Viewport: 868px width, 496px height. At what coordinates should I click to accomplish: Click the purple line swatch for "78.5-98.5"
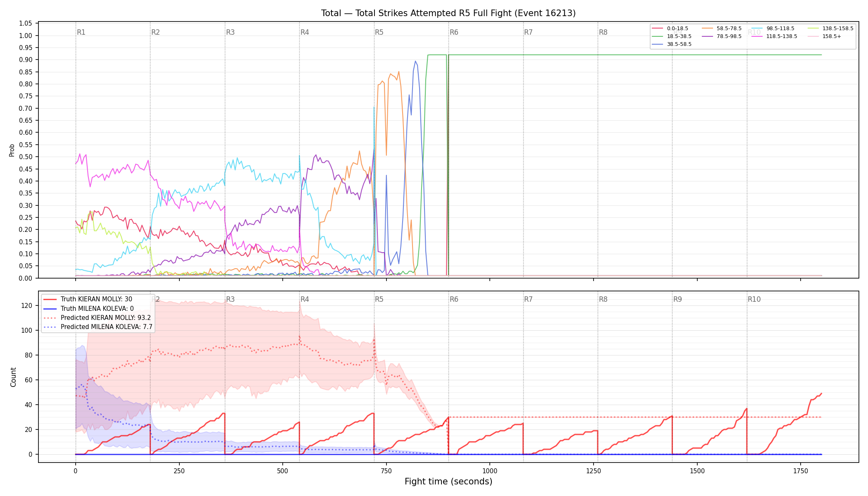pyautogui.click(x=707, y=36)
